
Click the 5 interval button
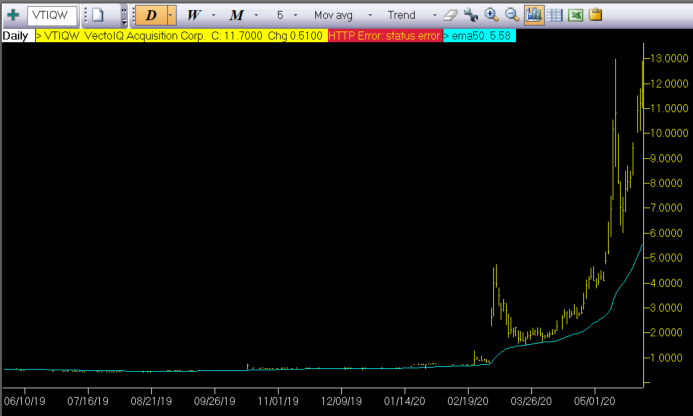[280, 15]
